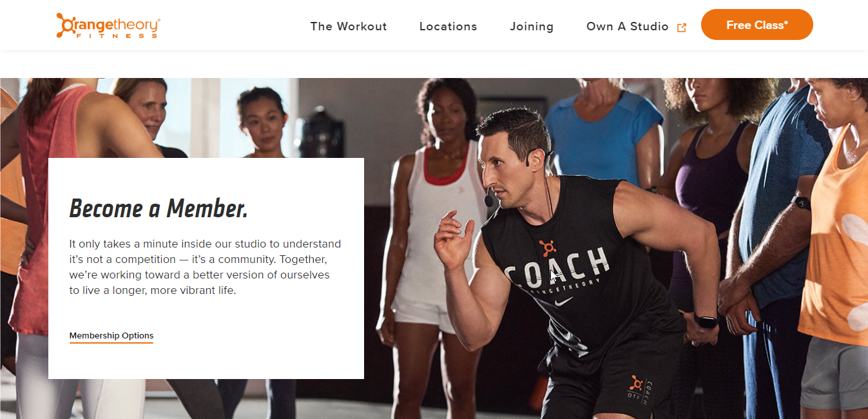This screenshot has height=419, width=868.
Task: Click the COACH text on the black shirt
Action: [557, 264]
